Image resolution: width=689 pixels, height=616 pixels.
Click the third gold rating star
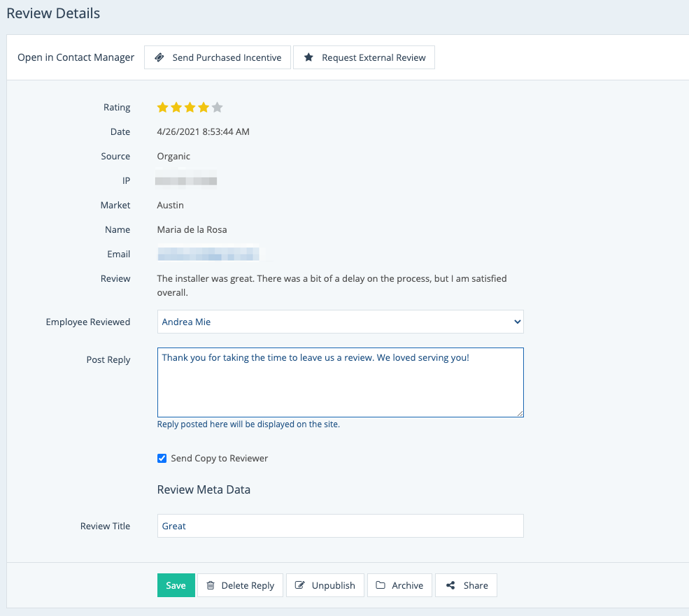click(x=190, y=107)
